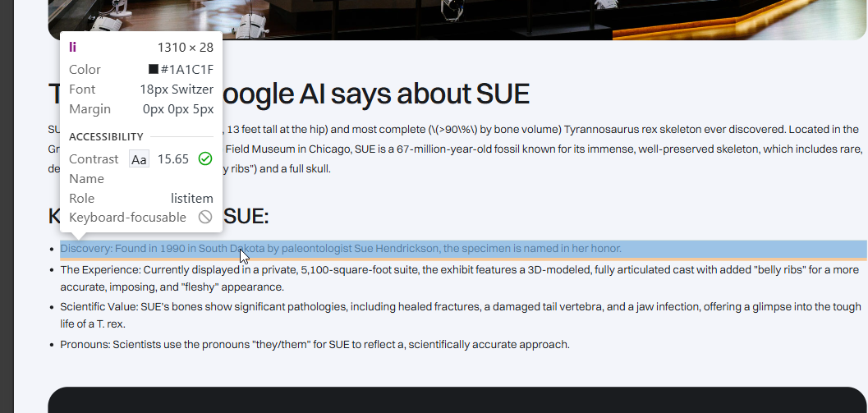Click the 'Keyboard-focusable' label in tooltip
The height and width of the screenshot is (413, 868).
127,218
